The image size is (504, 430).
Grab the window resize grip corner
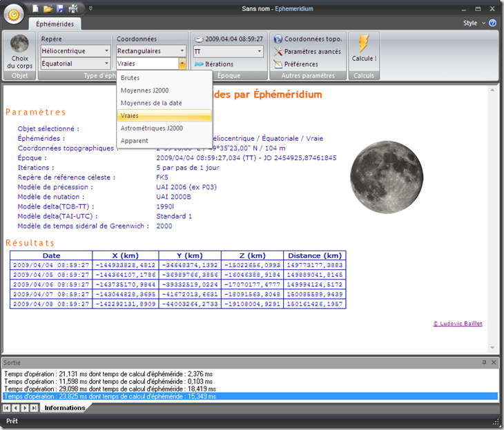pyautogui.click(x=496, y=422)
